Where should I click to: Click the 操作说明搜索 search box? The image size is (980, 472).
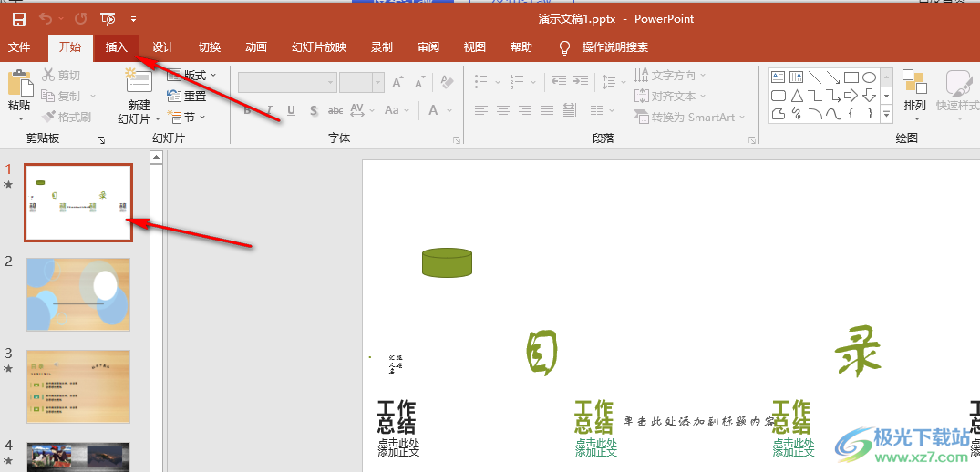615,46
